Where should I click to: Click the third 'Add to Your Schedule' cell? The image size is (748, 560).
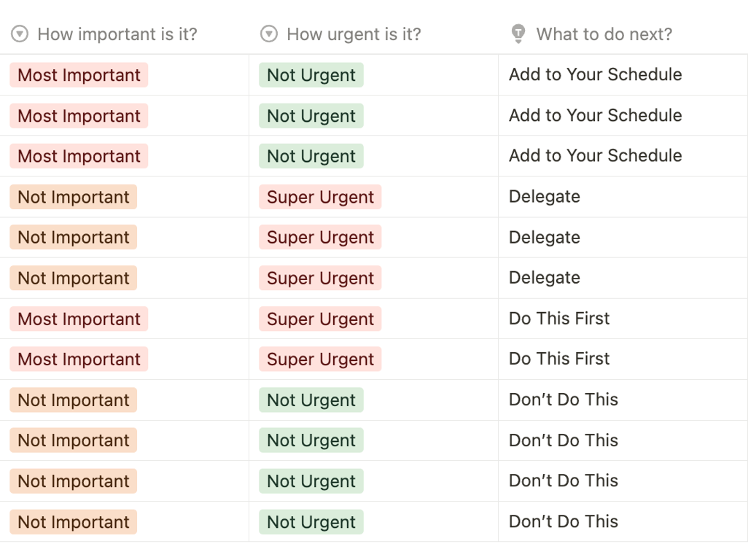(x=623, y=156)
